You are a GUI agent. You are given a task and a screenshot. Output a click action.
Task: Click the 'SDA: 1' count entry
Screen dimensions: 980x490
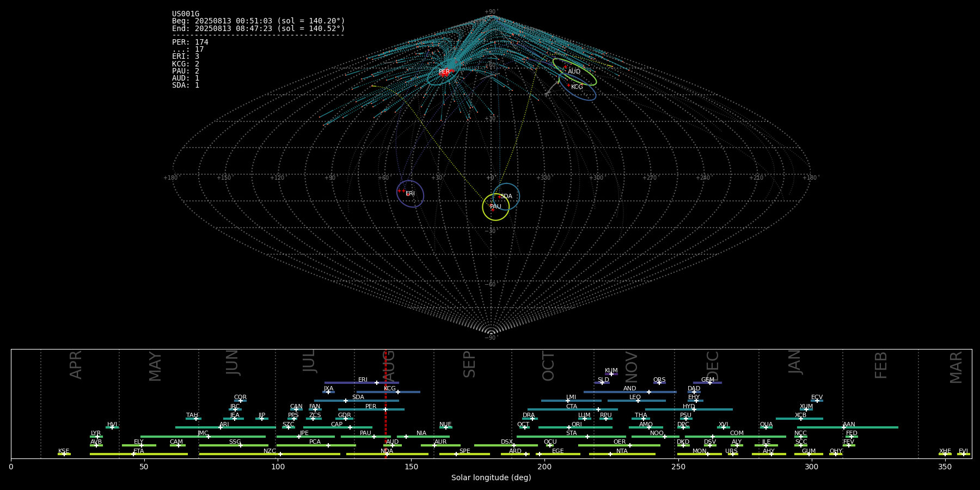[186, 85]
